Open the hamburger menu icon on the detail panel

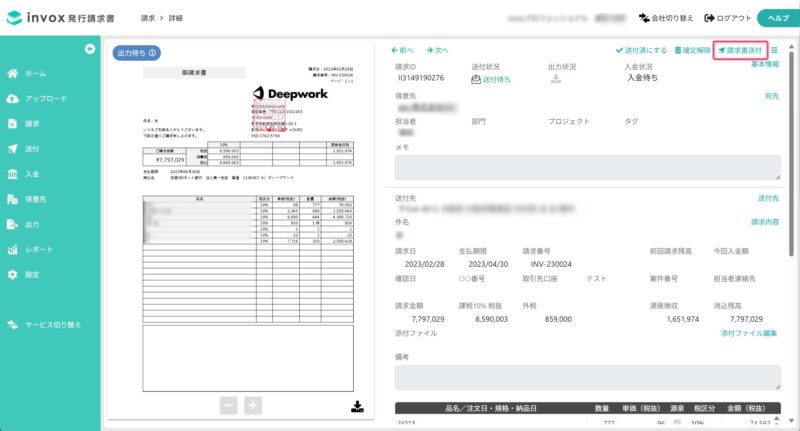click(774, 50)
